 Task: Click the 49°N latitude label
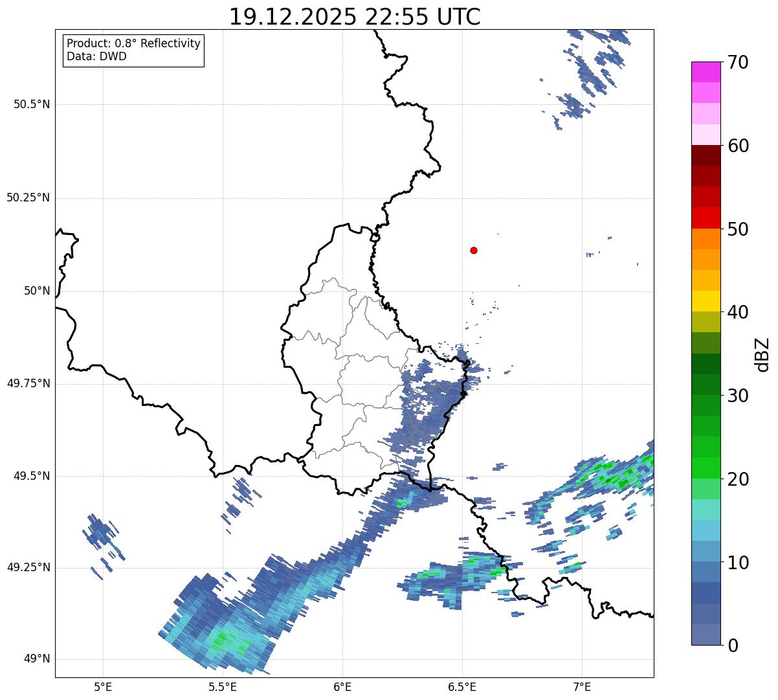click(37, 659)
